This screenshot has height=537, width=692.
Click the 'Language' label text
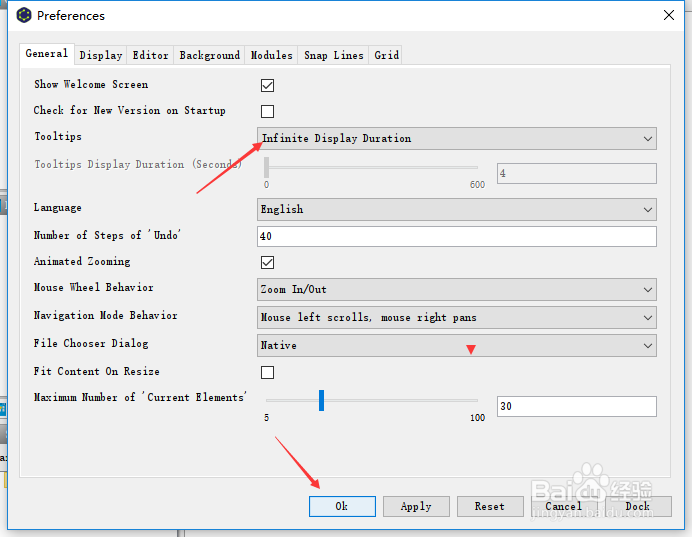coord(58,207)
